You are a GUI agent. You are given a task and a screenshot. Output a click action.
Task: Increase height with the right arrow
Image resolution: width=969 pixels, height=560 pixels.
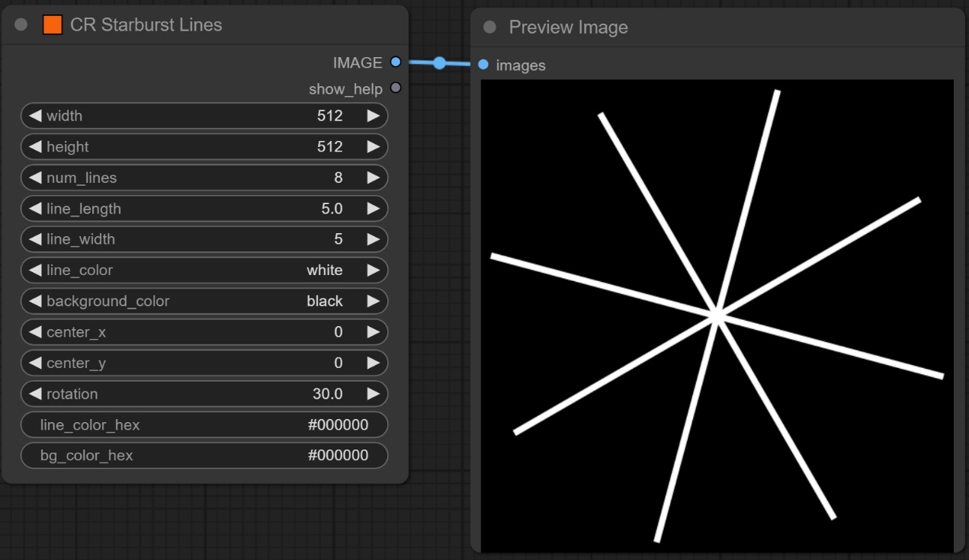pyautogui.click(x=373, y=146)
